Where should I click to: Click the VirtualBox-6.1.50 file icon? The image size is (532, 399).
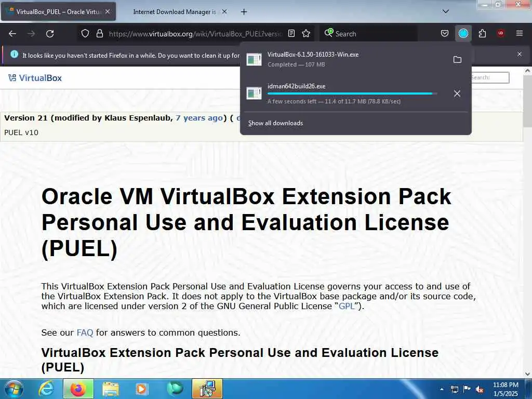tap(254, 59)
